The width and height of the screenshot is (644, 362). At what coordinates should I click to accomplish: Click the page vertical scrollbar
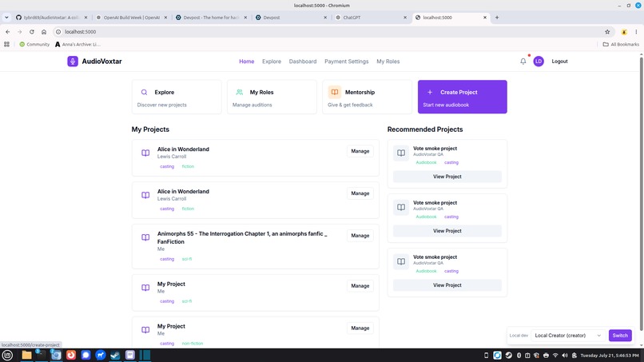click(641, 193)
